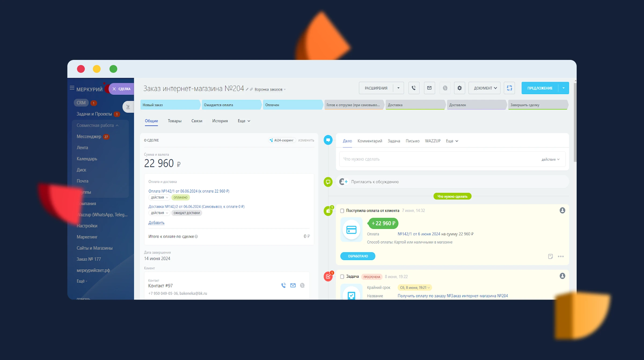The width and height of the screenshot is (644, 360).
Task: Click the fullscreen expand icon near Документ
Action: tap(509, 88)
